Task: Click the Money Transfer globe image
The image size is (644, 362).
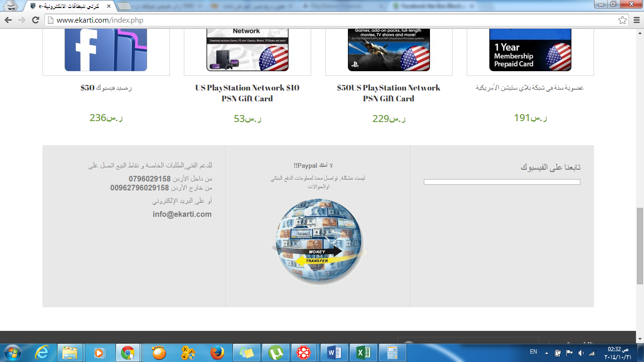Action: coord(318,242)
